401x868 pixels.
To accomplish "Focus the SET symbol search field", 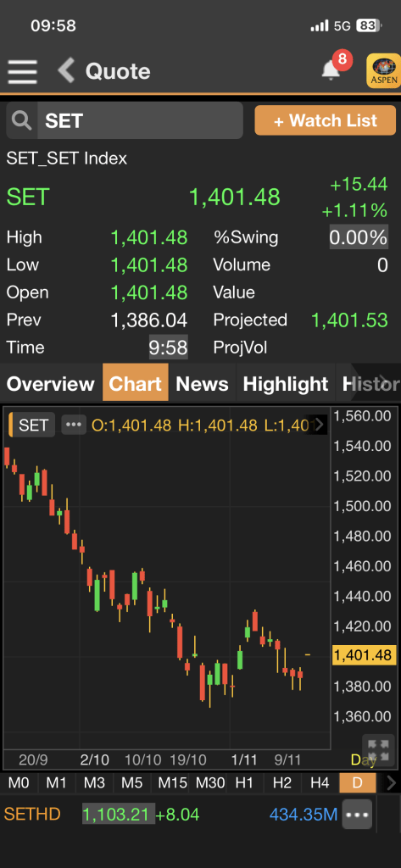I will [x=140, y=120].
